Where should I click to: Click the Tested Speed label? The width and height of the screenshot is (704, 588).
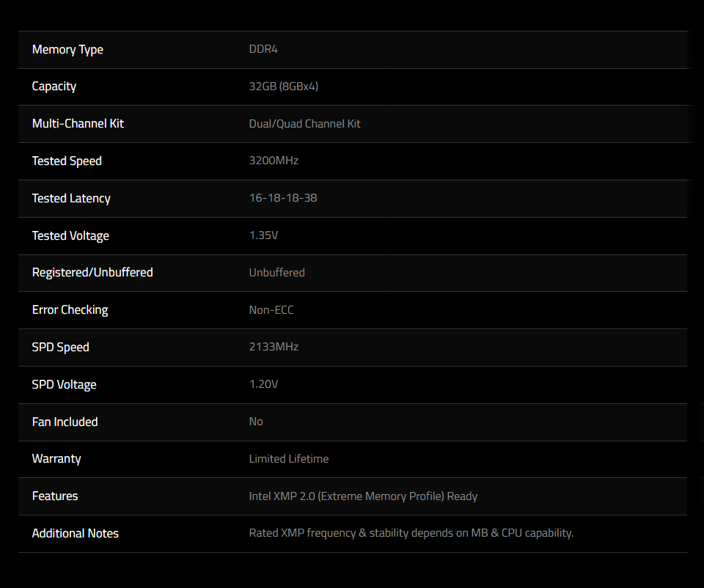[x=67, y=161]
